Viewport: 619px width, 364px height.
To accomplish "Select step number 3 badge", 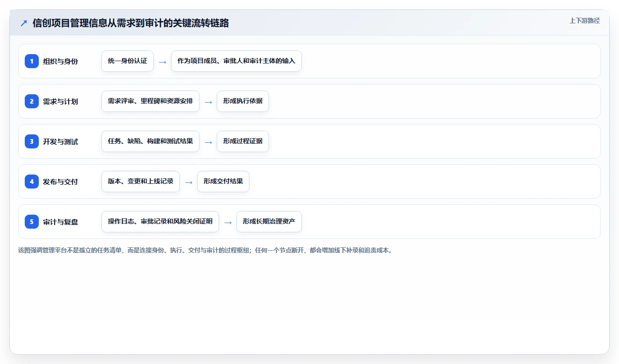I will (x=32, y=141).
